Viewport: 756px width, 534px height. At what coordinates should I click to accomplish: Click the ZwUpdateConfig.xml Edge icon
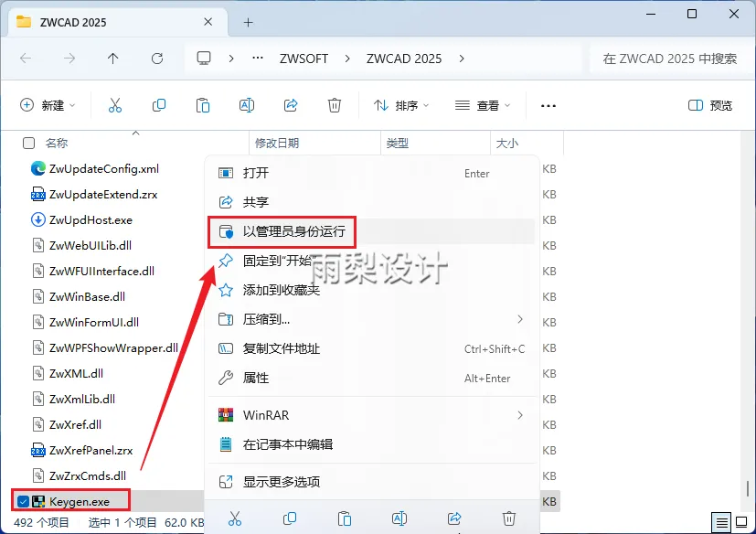coord(38,168)
